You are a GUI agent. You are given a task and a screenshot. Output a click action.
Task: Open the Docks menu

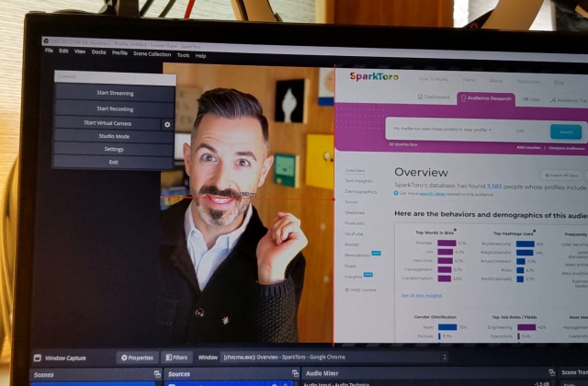(98, 52)
